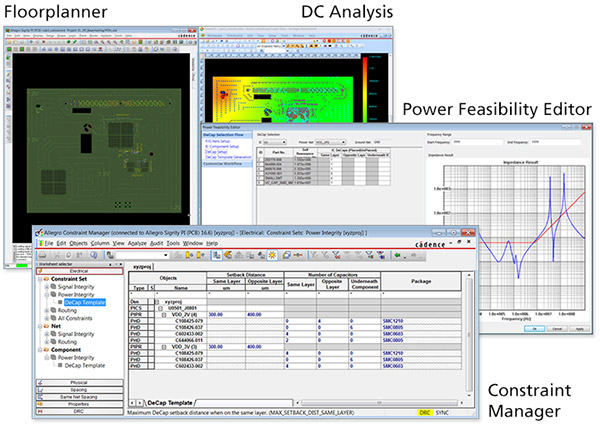Open the Audit menu in Constraint Manager
Image resolution: width=600 pixels, height=429 pixels.
pos(157,243)
